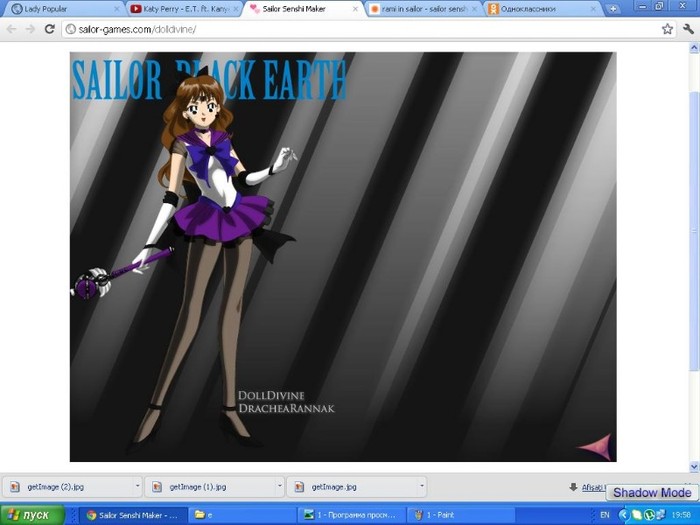Click the browser forward arrow
The width and height of the screenshot is (700, 525).
(29, 29)
